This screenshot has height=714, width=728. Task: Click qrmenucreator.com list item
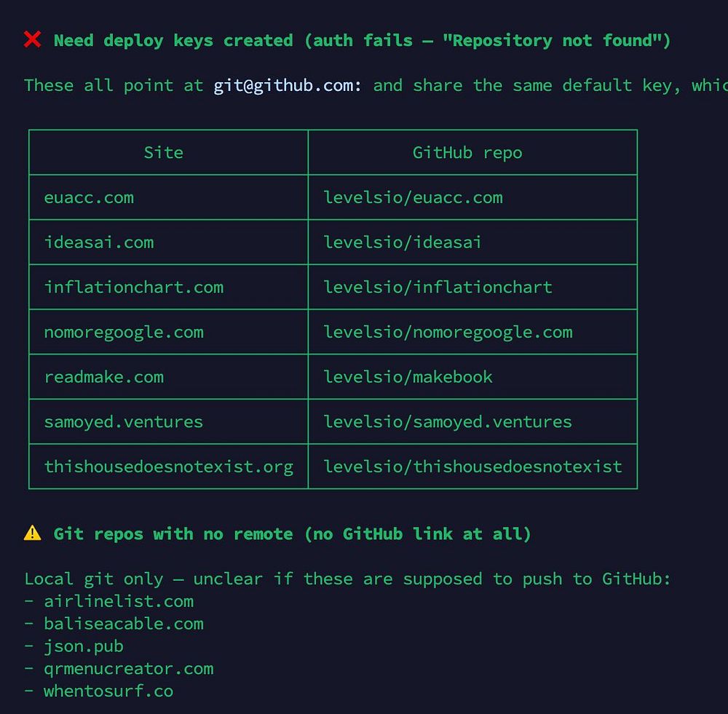(129, 668)
